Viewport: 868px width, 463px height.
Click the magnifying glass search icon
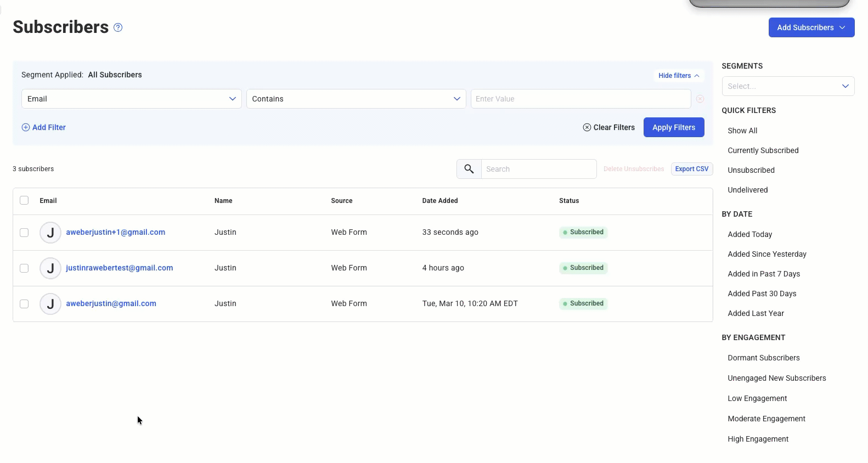point(469,169)
